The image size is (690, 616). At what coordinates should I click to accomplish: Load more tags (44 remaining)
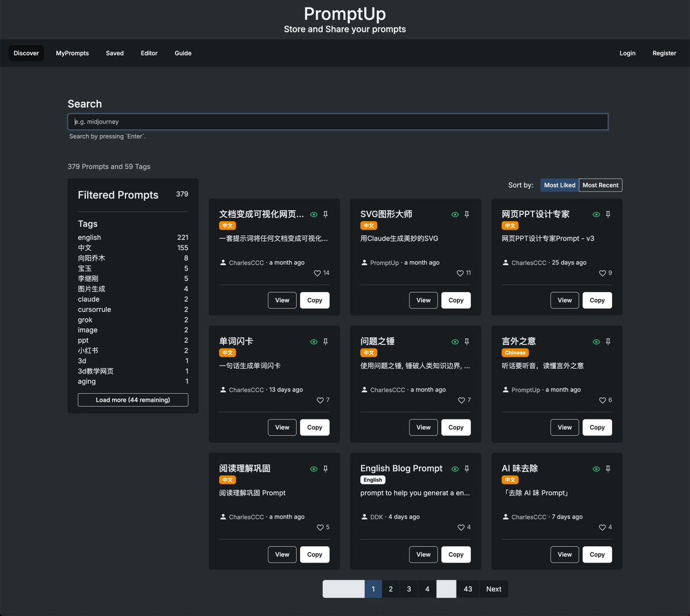tap(133, 400)
